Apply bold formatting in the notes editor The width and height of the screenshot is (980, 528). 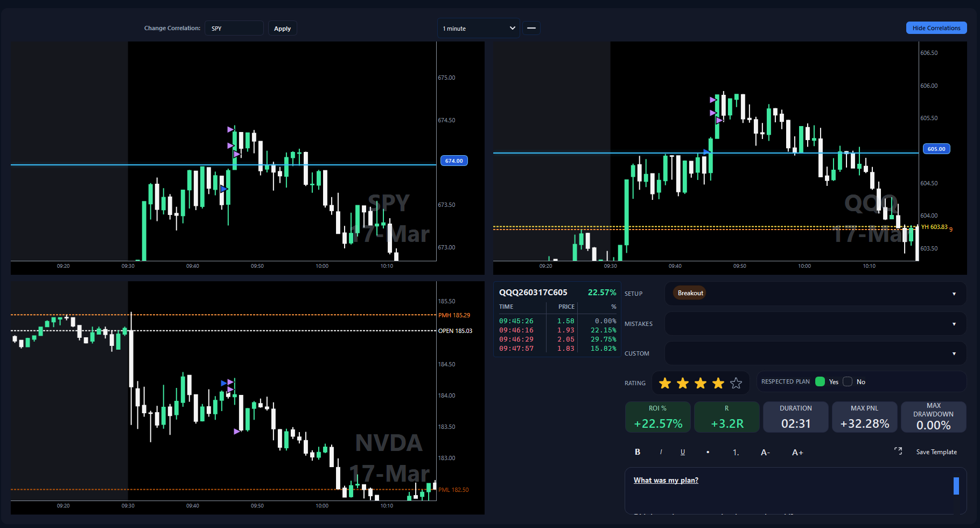[637, 452]
